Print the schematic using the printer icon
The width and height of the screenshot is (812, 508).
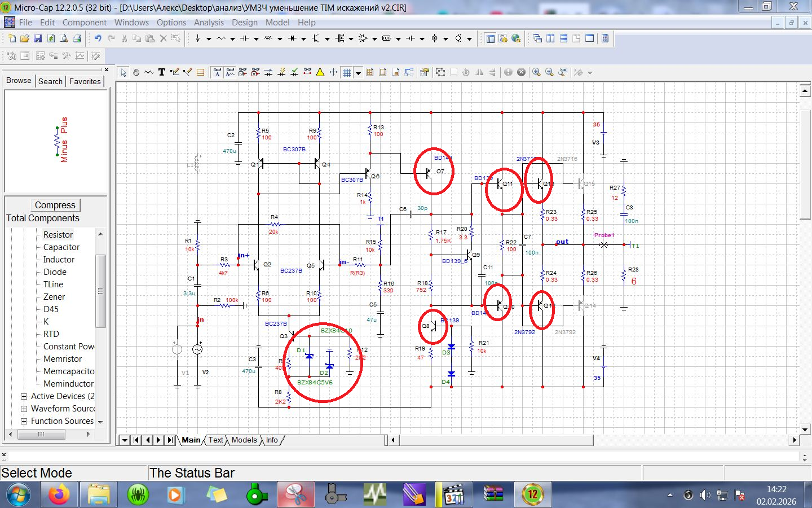(x=77, y=38)
